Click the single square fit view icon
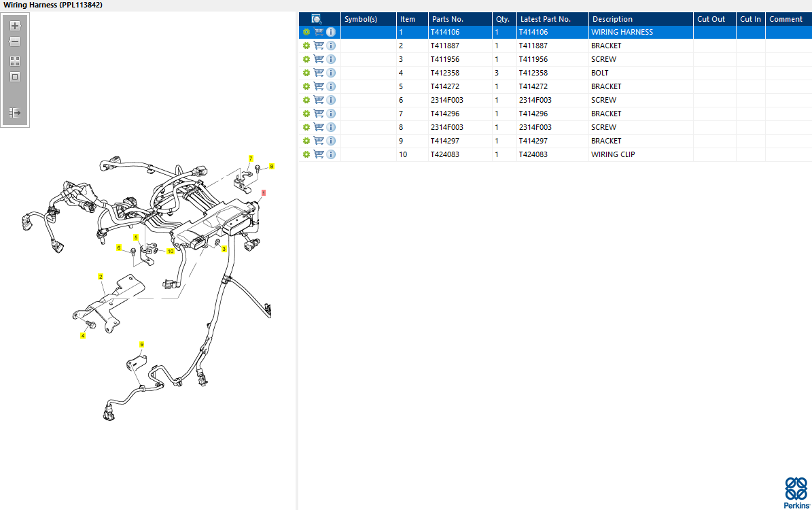 [x=15, y=77]
